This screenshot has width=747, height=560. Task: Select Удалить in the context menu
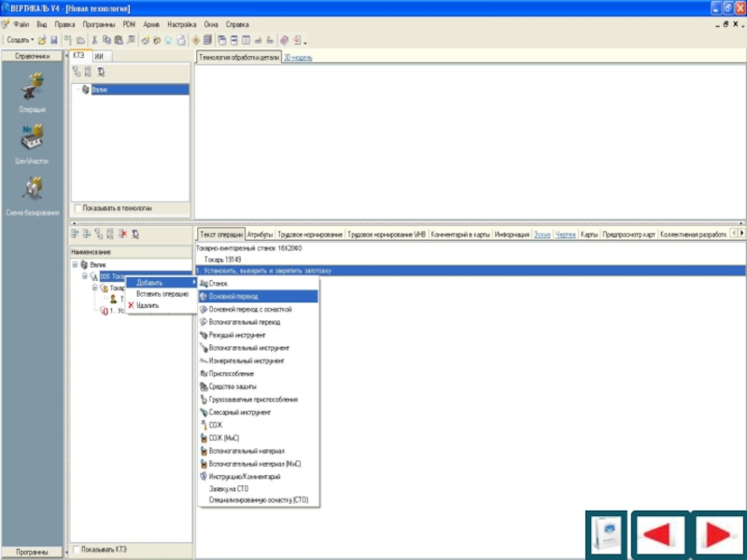click(147, 305)
